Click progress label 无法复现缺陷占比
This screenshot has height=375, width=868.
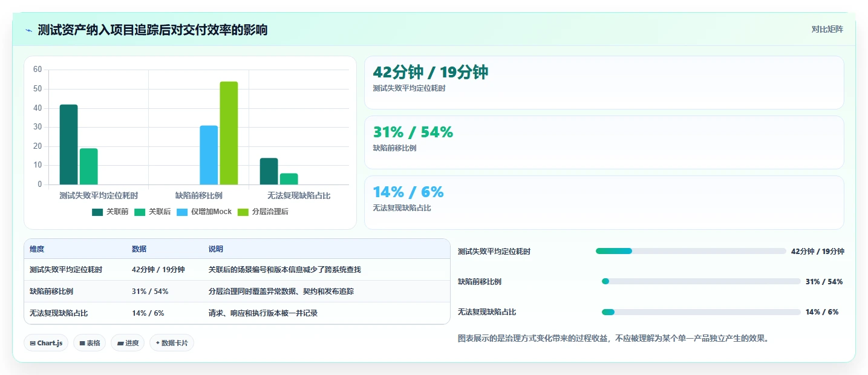click(x=487, y=312)
